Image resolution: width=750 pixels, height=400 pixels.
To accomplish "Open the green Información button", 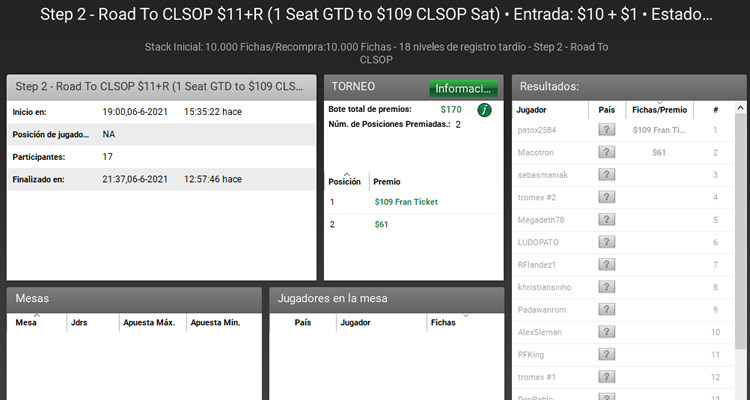I will (463, 88).
